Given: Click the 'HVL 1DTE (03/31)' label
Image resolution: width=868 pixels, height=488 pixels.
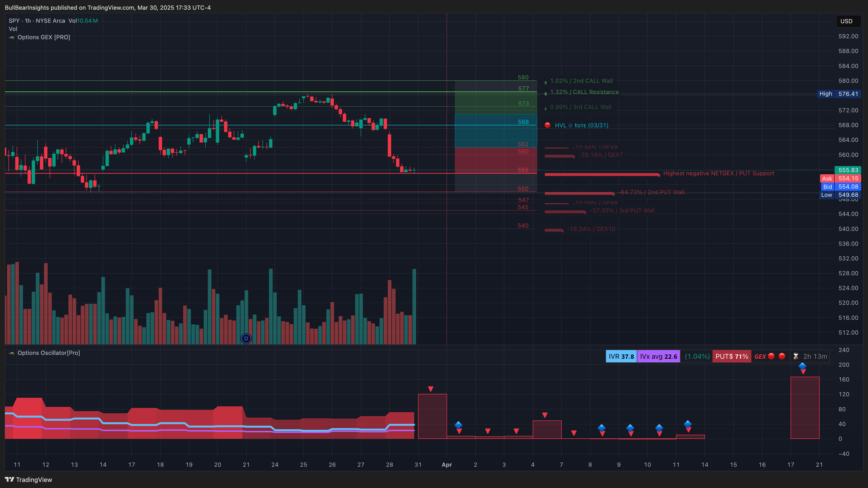Looking at the screenshot, I should click(x=582, y=125).
